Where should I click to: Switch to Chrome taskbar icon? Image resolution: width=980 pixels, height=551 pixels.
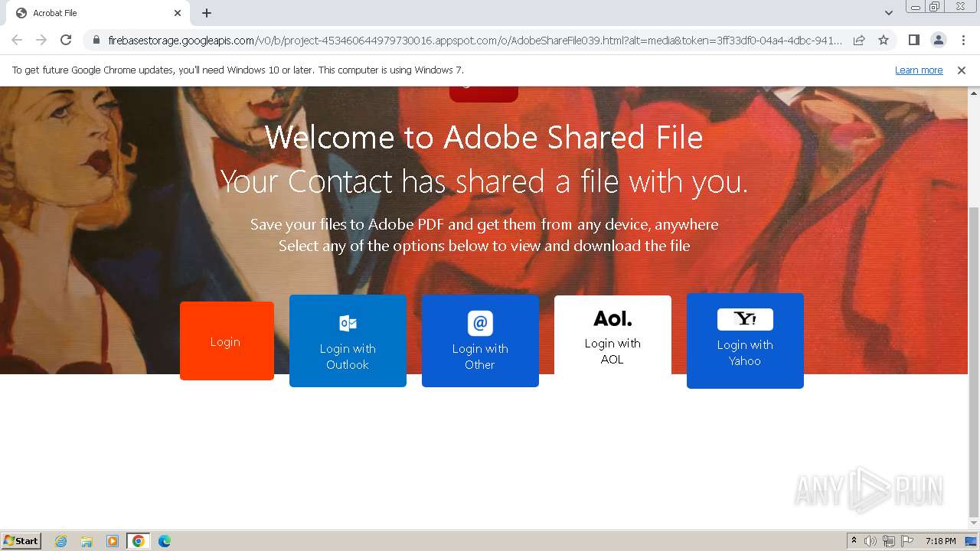point(139,541)
